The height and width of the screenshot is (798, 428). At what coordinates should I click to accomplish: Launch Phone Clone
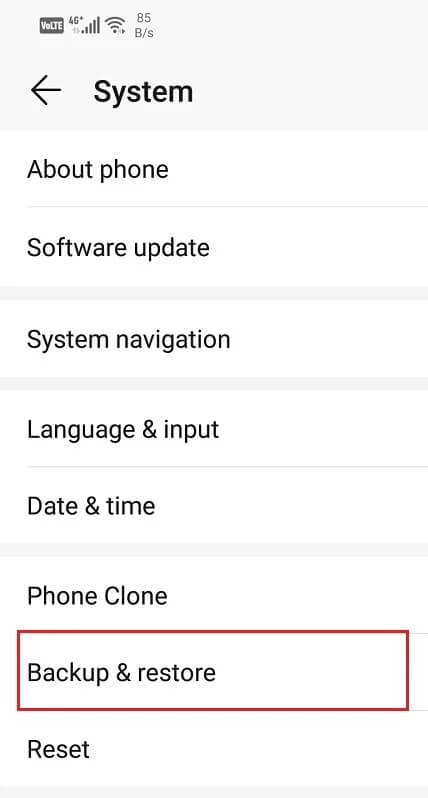214,595
